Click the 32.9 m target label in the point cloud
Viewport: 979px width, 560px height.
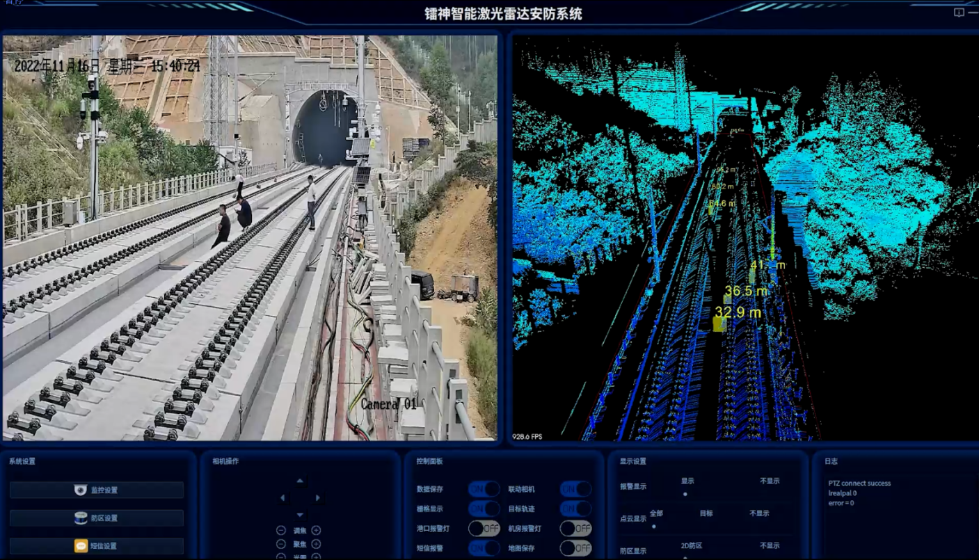738,313
